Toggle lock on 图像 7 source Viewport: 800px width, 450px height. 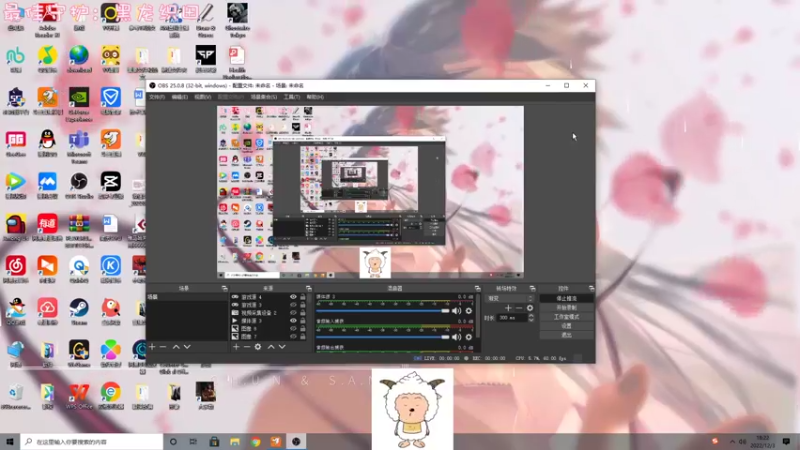click(x=303, y=336)
